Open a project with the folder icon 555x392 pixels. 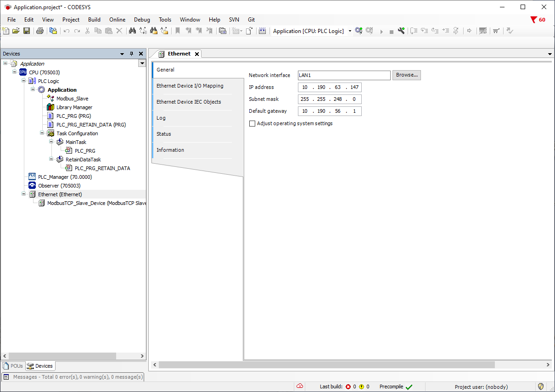click(x=16, y=31)
